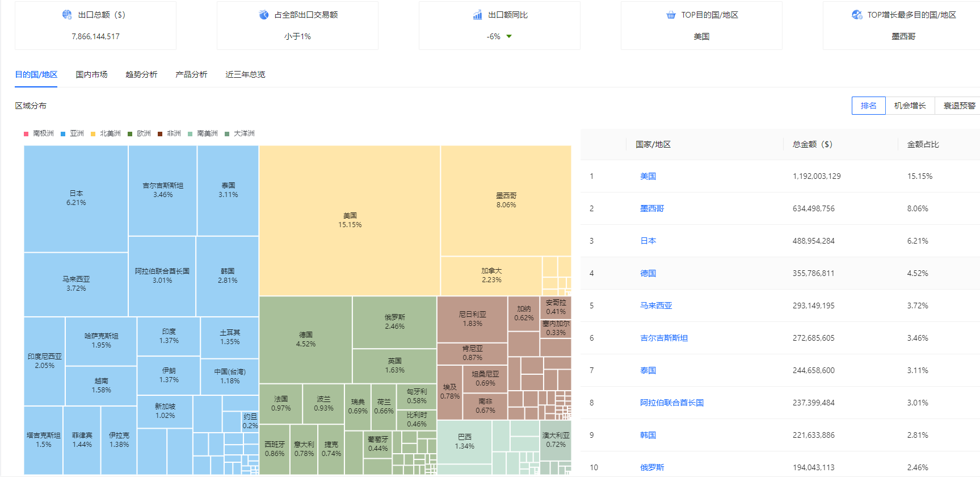This screenshot has height=477, width=980.
Task: Toggle the 欧洲 legend item
Action: pos(139,133)
